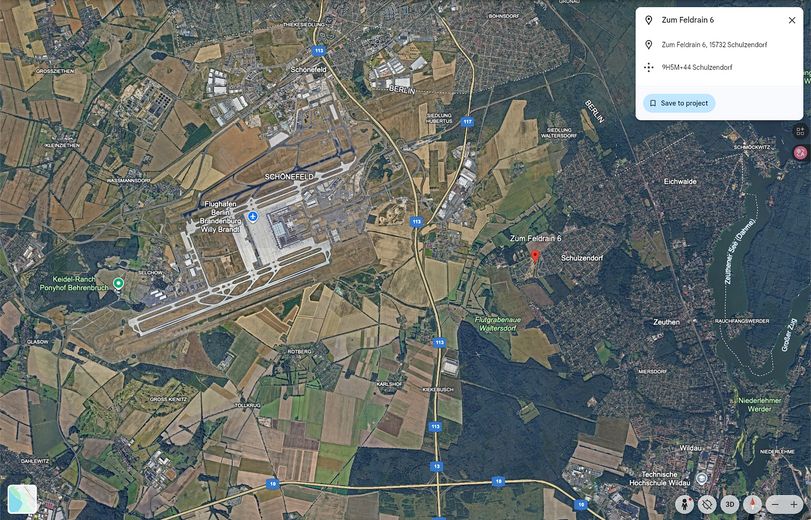Reset orientation with the compass
The height and width of the screenshot is (520, 811).
click(753, 504)
